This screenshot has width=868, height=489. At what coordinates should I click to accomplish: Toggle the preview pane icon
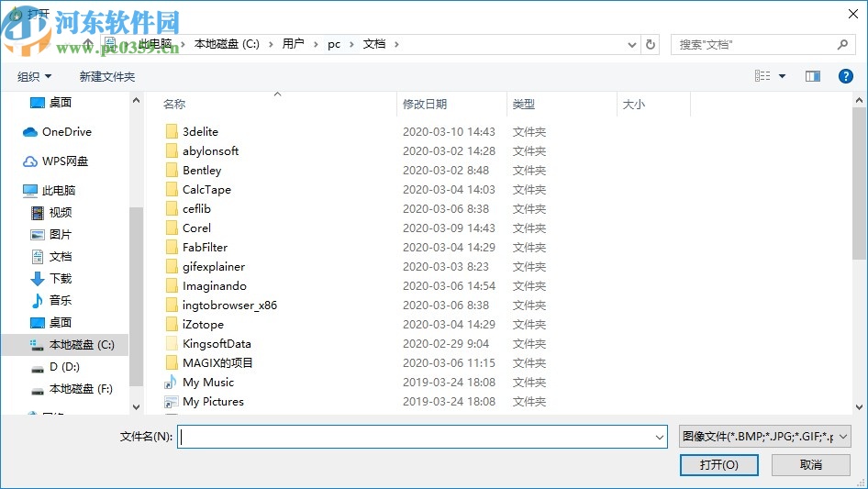pyautogui.click(x=813, y=76)
